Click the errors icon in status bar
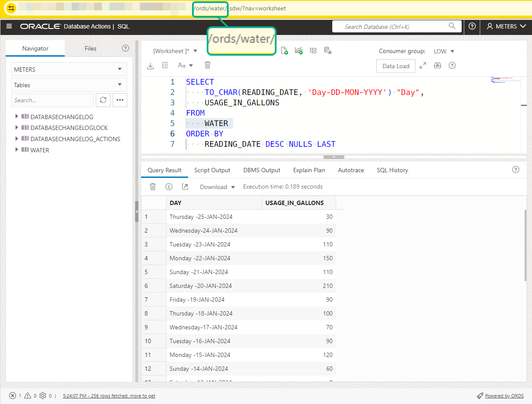The height and width of the screenshot is (404, 532). (x=13, y=395)
